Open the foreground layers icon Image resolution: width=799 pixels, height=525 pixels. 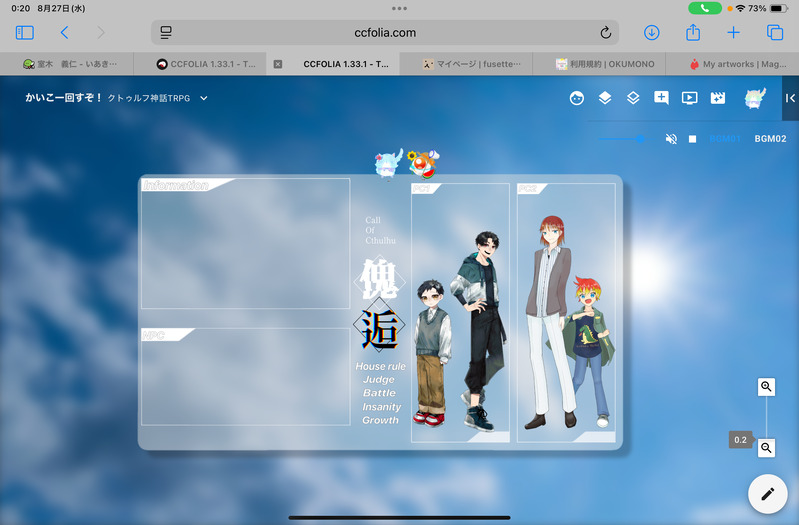click(604, 98)
